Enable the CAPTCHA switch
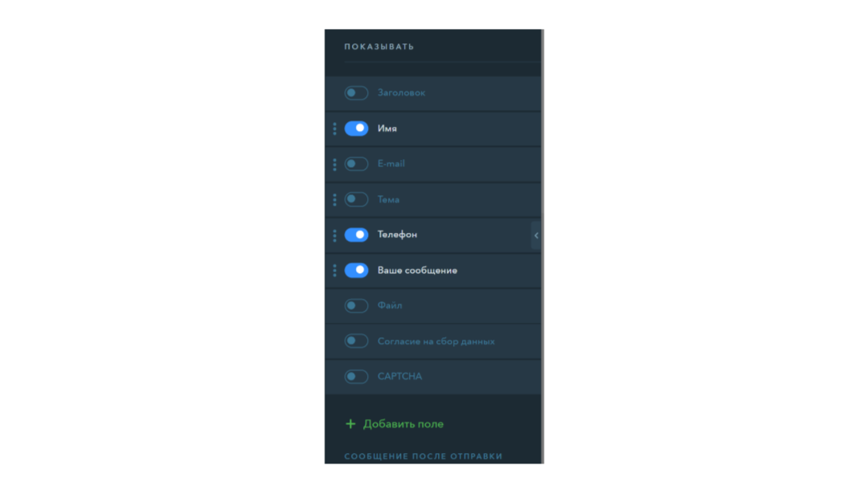This screenshot has width=868, height=490. [356, 377]
